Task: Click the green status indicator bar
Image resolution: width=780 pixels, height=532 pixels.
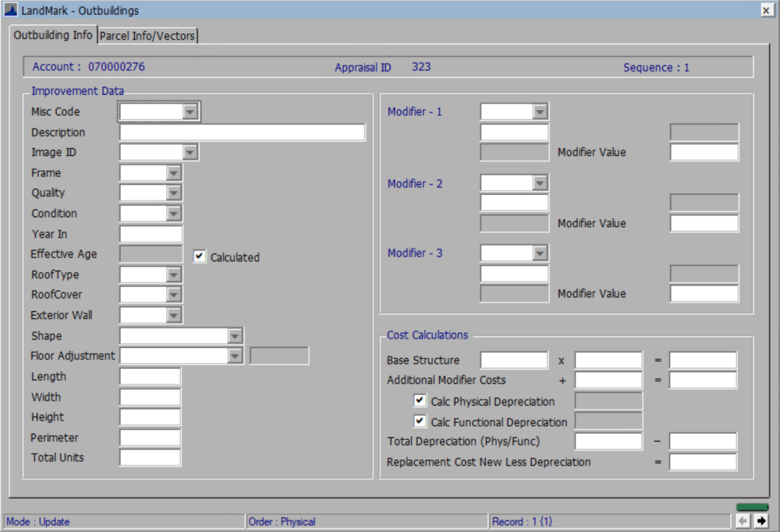Action: [752, 507]
